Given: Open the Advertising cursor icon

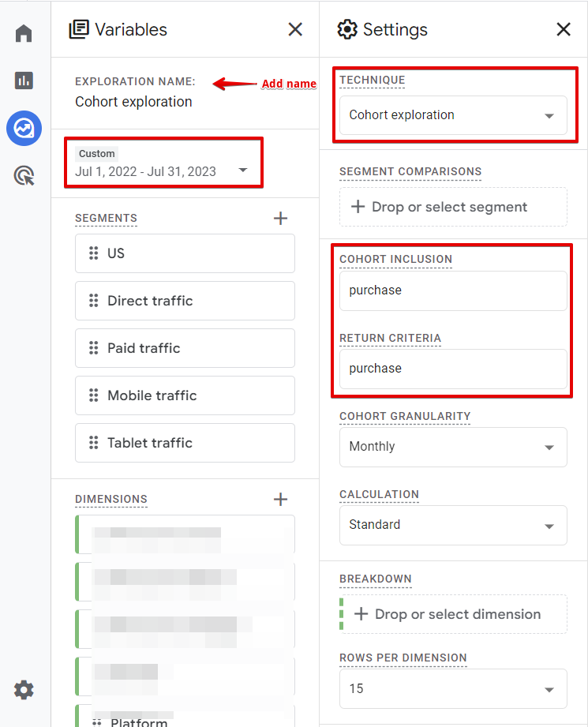Looking at the screenshot, I should point(24,176).
